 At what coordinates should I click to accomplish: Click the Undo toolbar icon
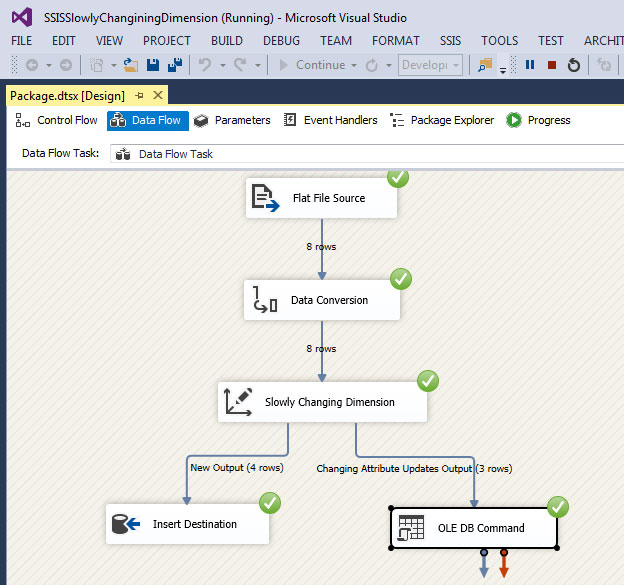point(205,64)
